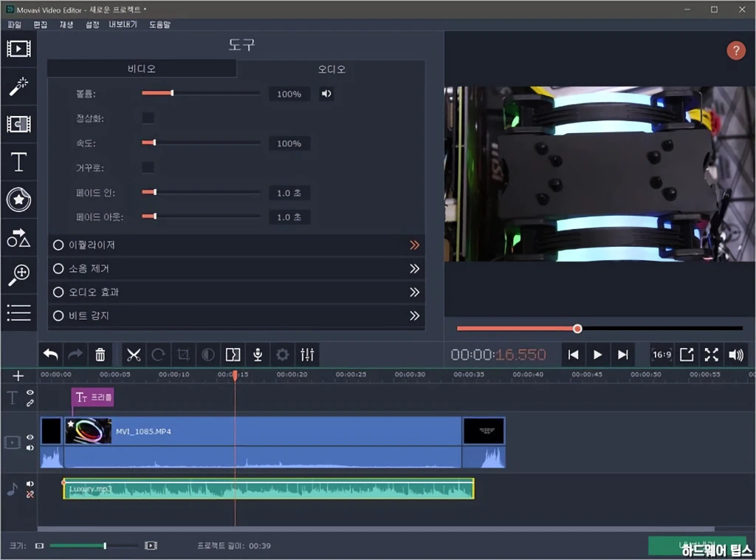Image resolution: width=756 pixels, height=560 pixels.
Task: Open clip properties gear icon
Action: point(283,355)
